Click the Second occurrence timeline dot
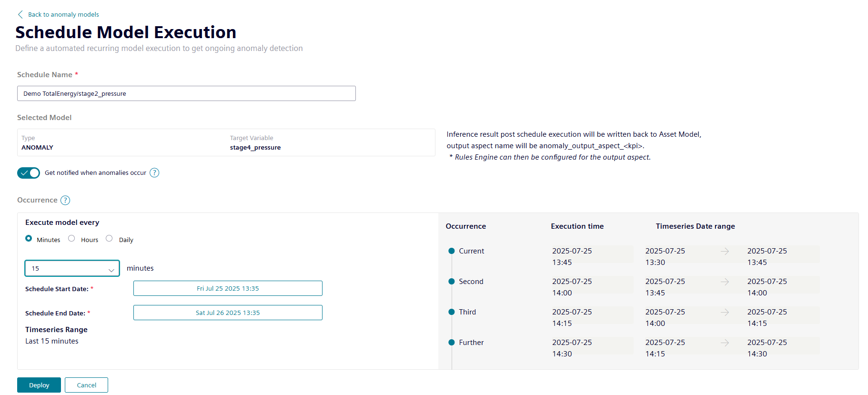868x395 pixels. pos(452,282)
